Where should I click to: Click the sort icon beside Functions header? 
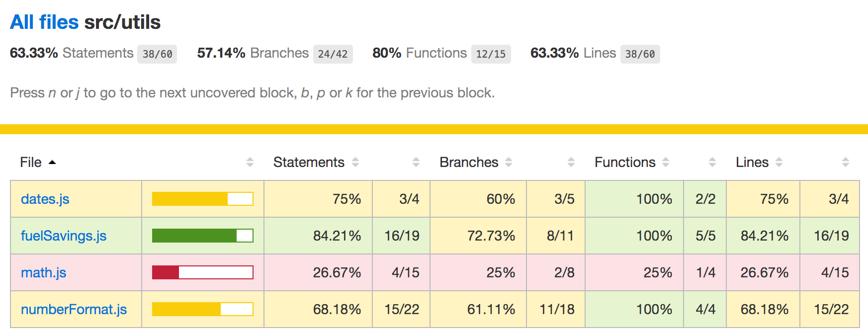click(666, 163)
